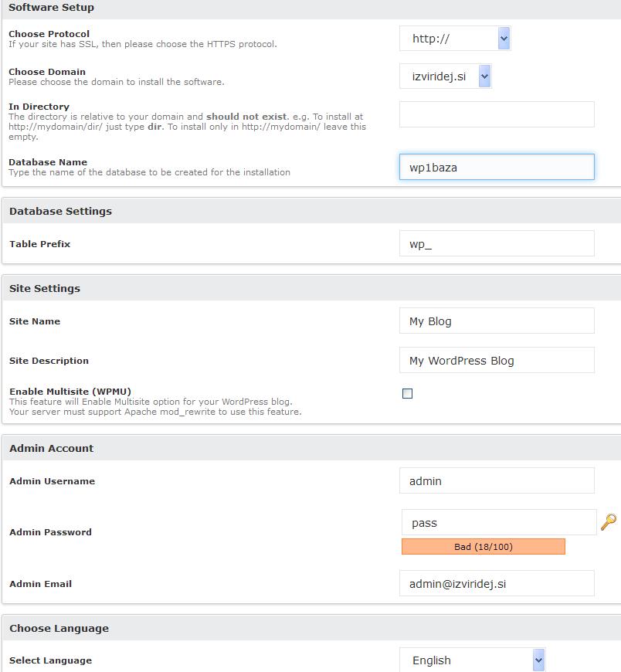This screenshot has height=672, width=621.
Task: Select the Site Name field My Blog
Action: tap(497, 321)
